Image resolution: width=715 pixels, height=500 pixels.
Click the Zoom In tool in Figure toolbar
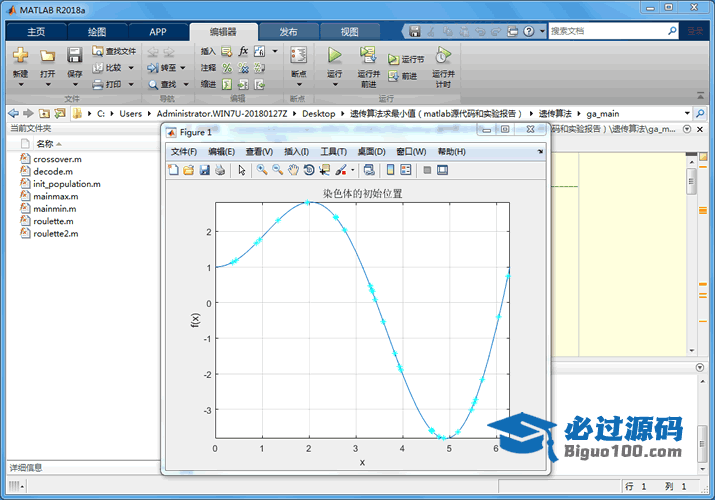[x=262, y=170]
